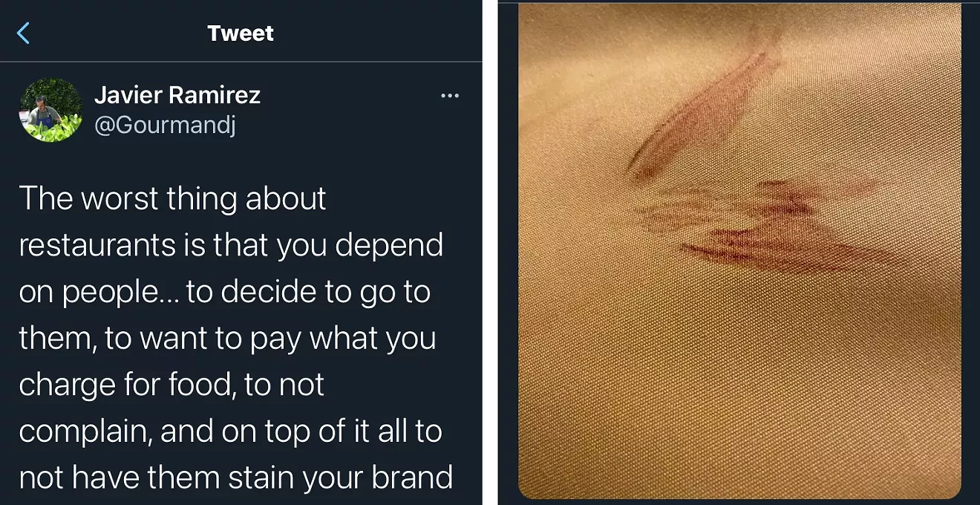Go back using the blue arrow
The width and height of the screenshot is (980, 505).
[x=24, y=33]
